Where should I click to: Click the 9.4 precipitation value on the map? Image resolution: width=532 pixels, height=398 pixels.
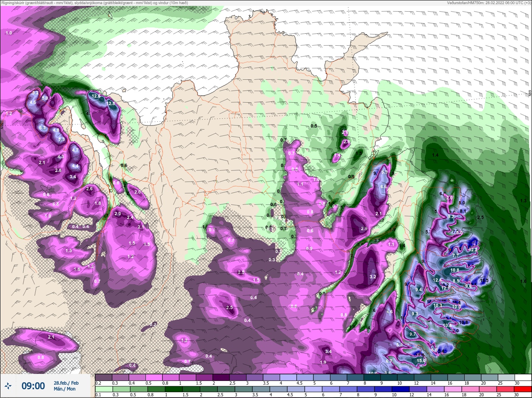click(419, 290)
